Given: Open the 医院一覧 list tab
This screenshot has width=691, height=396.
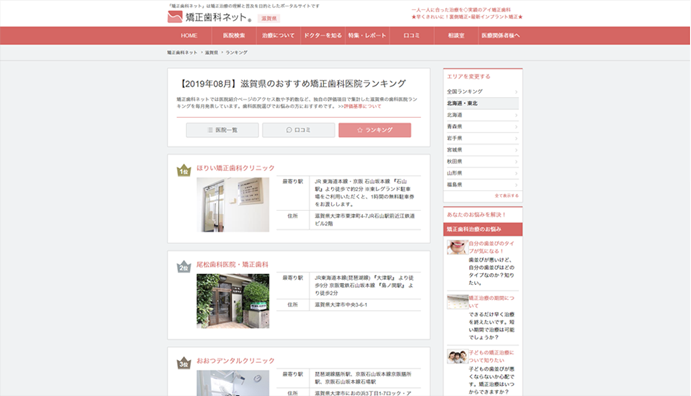Looking at the screenshot, I should (222, 130).
